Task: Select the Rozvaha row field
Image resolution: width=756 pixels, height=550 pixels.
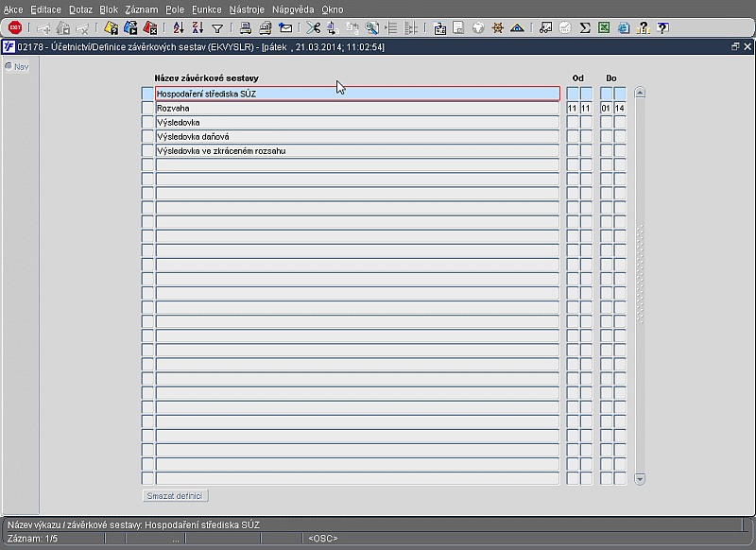Action: (357, 108)
